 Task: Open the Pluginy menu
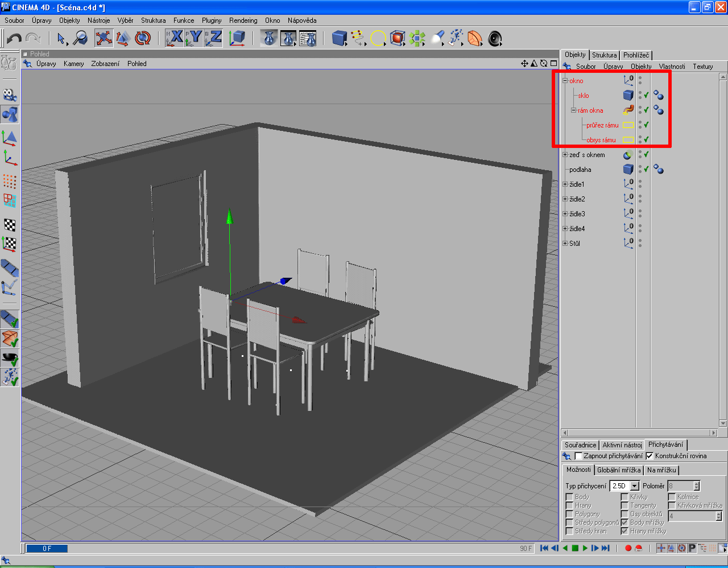212,20
